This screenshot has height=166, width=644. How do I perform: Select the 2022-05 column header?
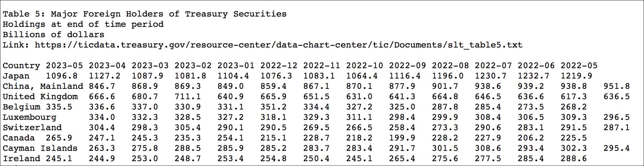point(579,66)
